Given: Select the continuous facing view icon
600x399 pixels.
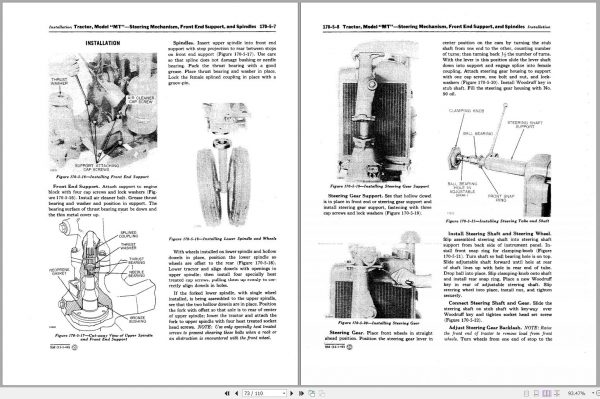Looking at the screenshot, I should [557, 393].
